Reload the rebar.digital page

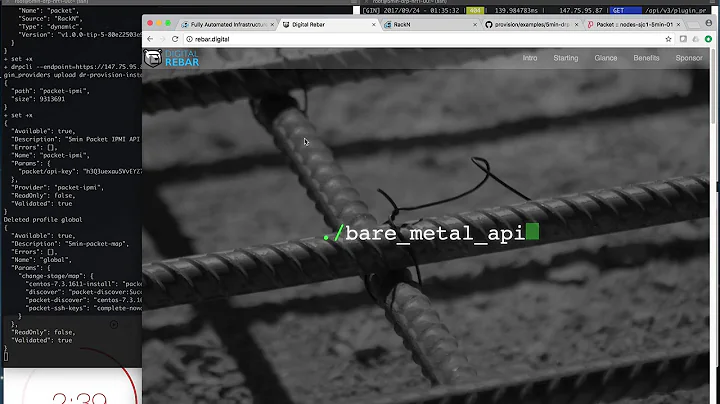pos(175,39)
